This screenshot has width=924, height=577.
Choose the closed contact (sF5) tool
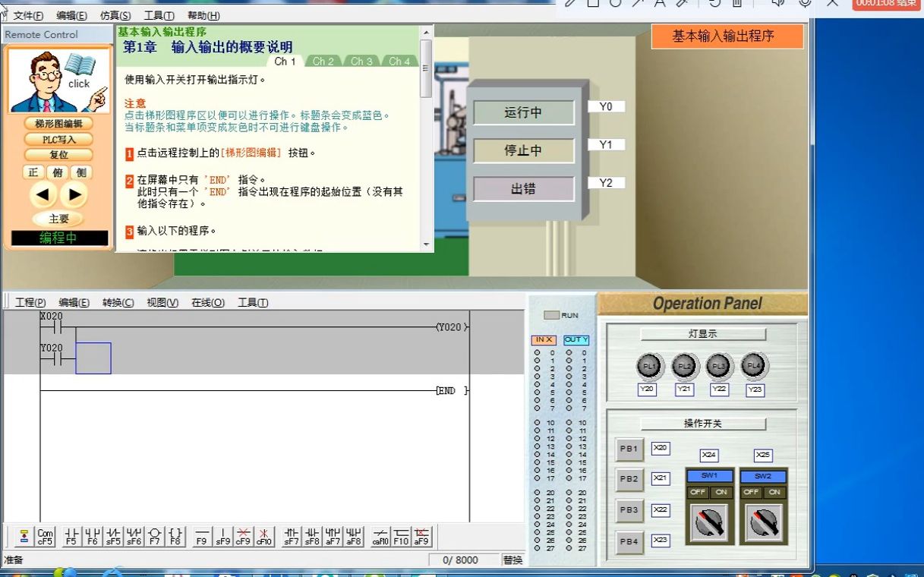pyautogui.click(x=113, y=537)
